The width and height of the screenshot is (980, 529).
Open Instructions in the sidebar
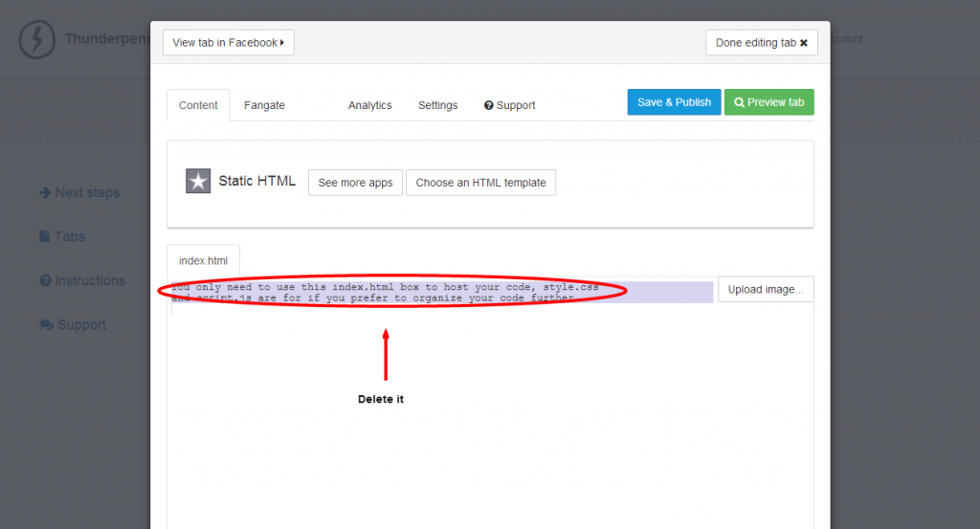(82, 280)
